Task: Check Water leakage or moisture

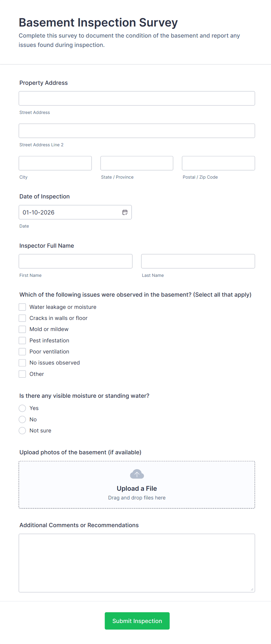Action: (22, 307)
